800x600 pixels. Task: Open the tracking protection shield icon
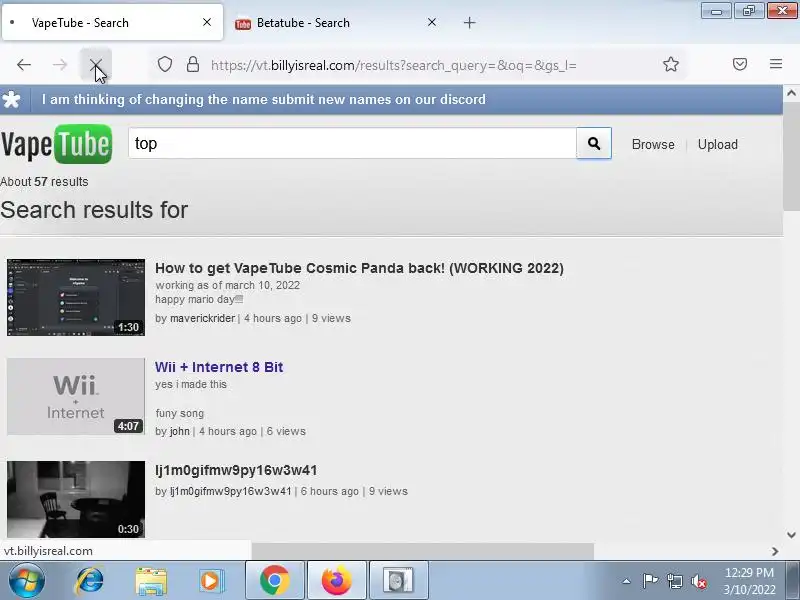coord(164,64)
